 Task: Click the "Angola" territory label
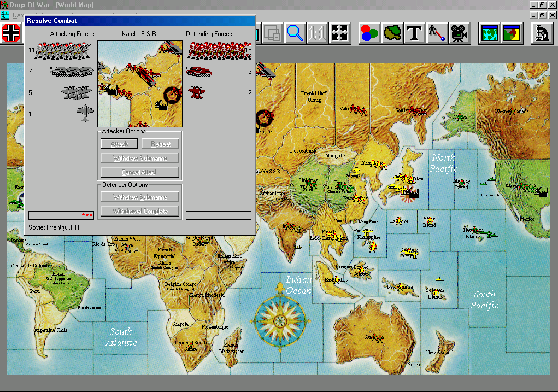tap(180, 324)
